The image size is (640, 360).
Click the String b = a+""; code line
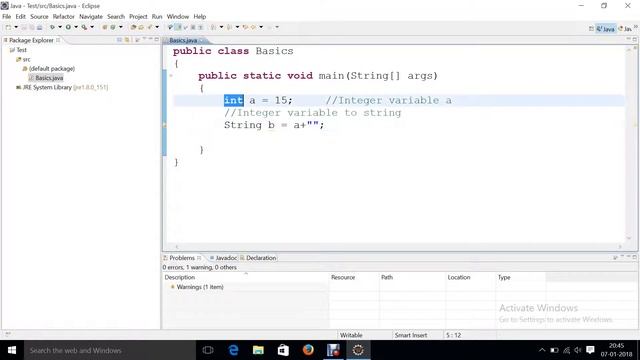(274, 125)
